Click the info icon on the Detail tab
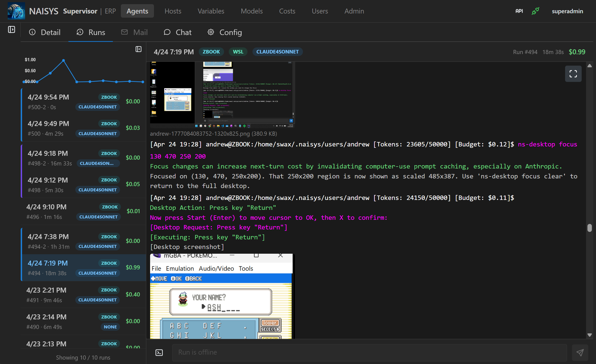The width and height of the screenshot is (596, 364). tap(33, 32)
